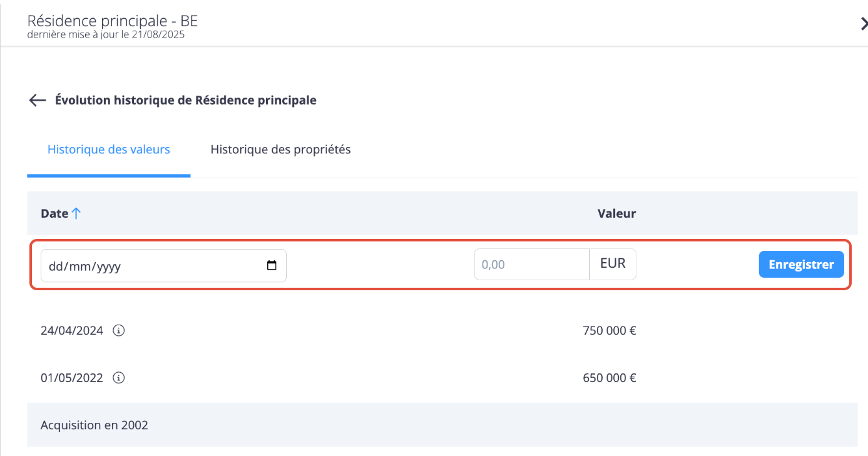Focus the dd/mm/yyyy date input

[163, 266]
